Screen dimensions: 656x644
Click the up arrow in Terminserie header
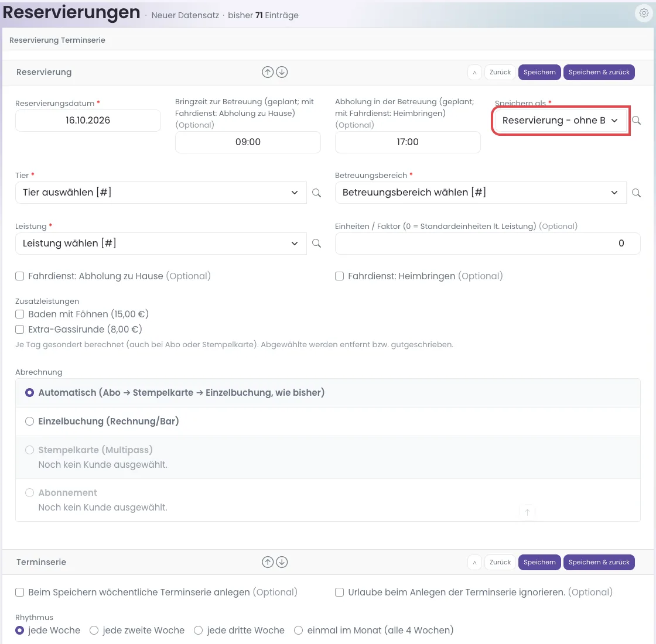pyautogui.click(x=268, y=562)
